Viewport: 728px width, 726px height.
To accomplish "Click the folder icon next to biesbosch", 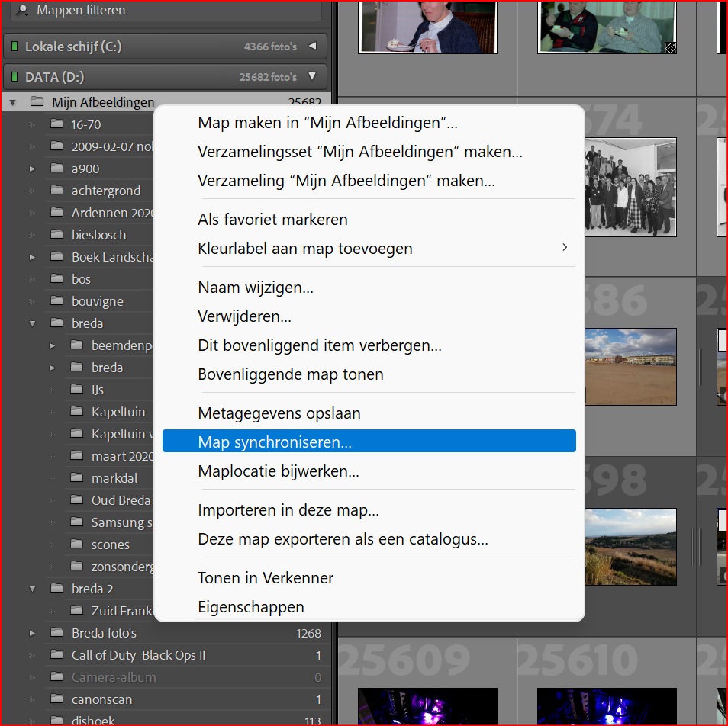I will (x=57, y=234).
